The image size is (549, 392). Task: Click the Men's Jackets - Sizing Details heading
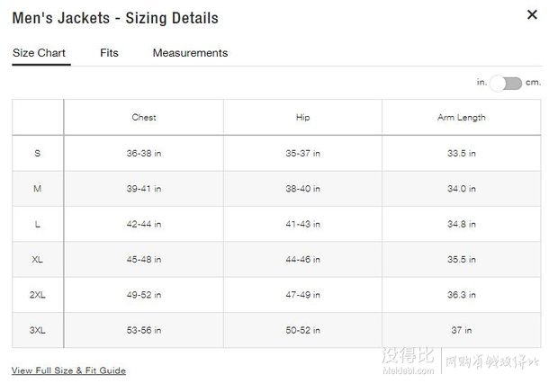click(115, 18)
